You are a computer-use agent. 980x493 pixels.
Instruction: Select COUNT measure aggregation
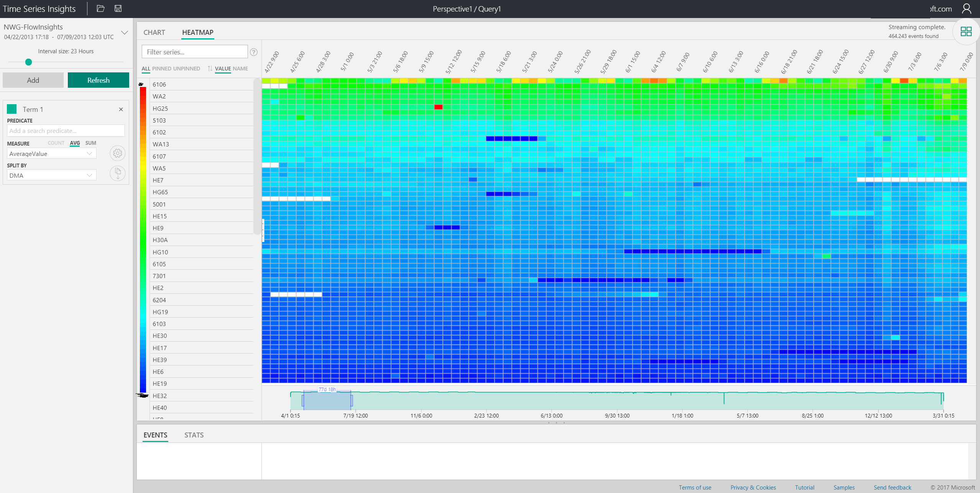point(56,143)
